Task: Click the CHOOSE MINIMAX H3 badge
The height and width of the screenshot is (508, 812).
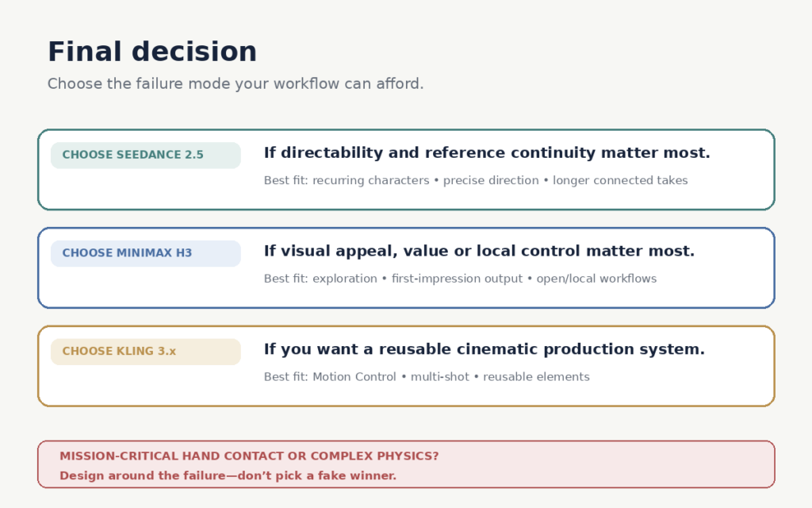Action: [x=146, y=253]
